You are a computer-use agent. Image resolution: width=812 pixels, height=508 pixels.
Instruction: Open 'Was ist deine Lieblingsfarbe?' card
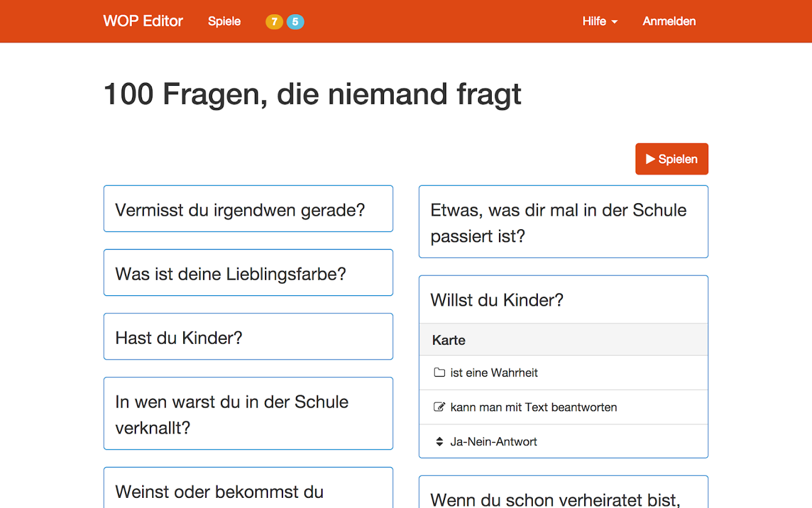pyautogui.click(x=248, y=273)
